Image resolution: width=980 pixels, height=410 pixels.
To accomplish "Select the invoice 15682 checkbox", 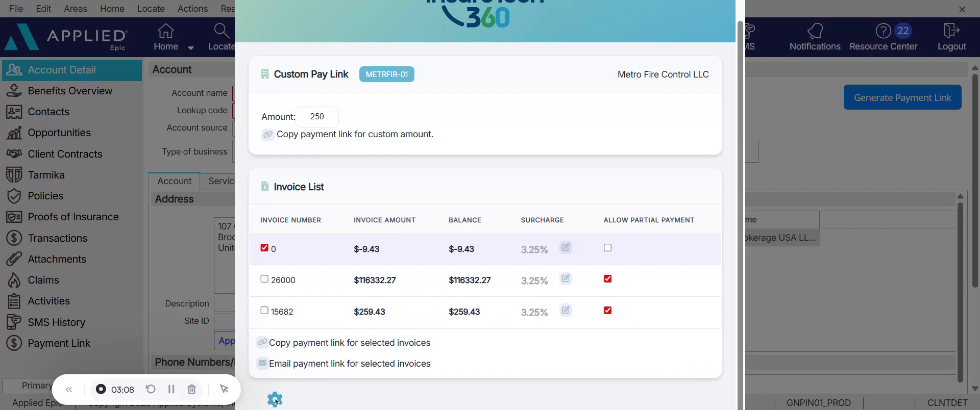I will coord(264,311).
